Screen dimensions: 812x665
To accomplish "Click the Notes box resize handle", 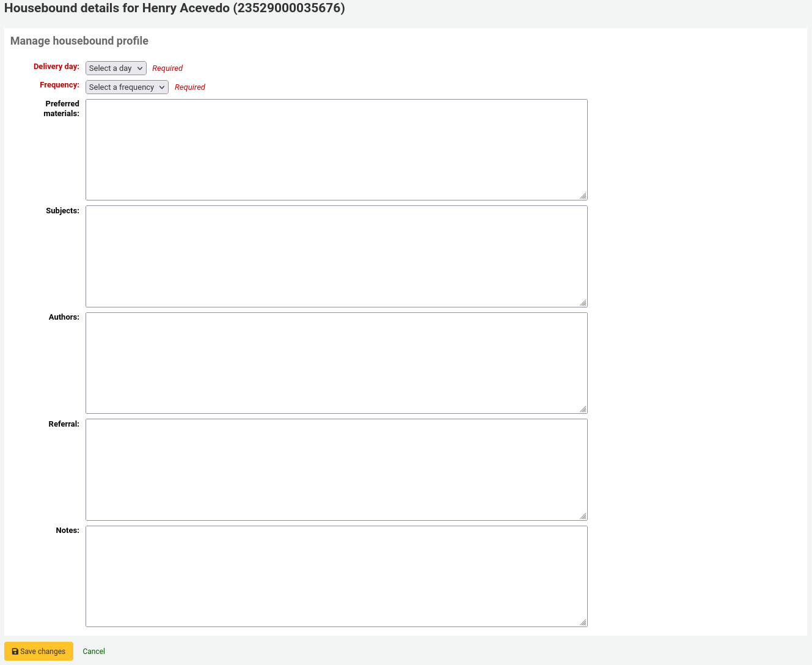I will click(x=583, y=622).
